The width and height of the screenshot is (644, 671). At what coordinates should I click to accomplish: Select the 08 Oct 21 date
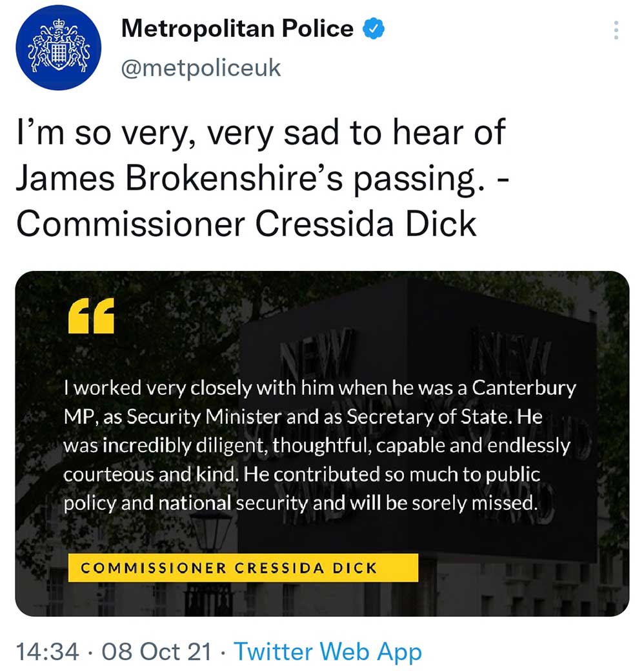[157, 651]
